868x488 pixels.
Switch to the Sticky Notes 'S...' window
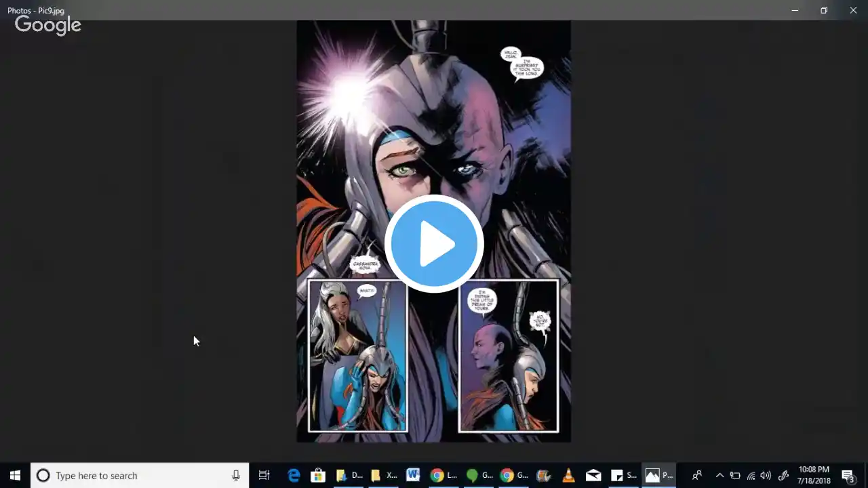pos(624,476)
